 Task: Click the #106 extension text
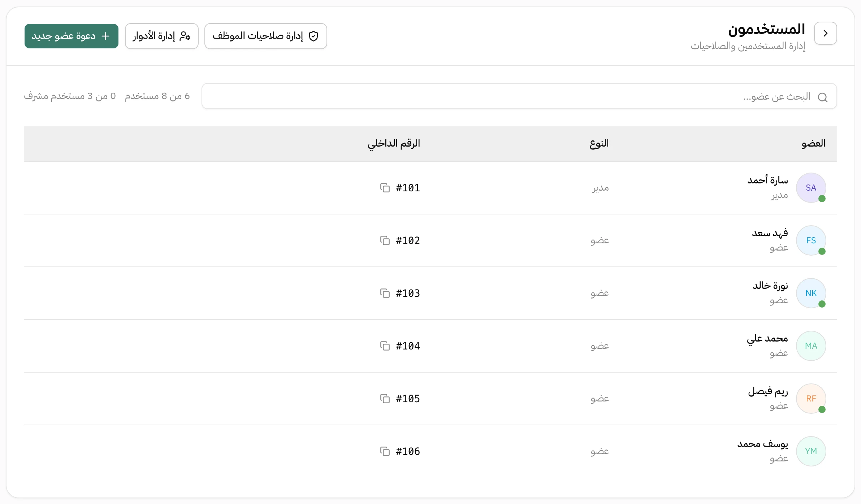tap(408, 451)
